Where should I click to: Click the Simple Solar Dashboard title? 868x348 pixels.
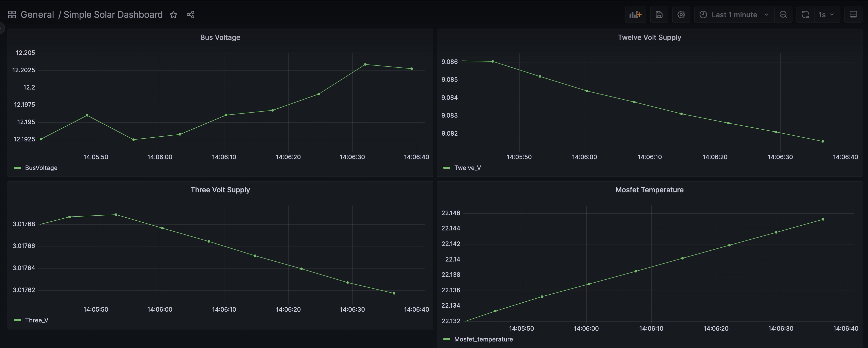pos(113,15)
